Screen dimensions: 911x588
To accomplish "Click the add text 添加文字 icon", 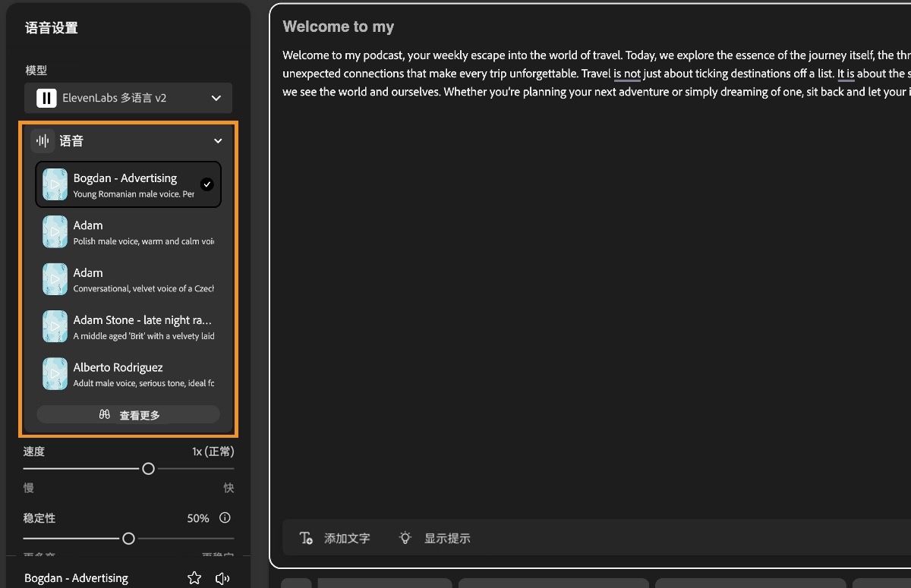I will pos(306,537).
